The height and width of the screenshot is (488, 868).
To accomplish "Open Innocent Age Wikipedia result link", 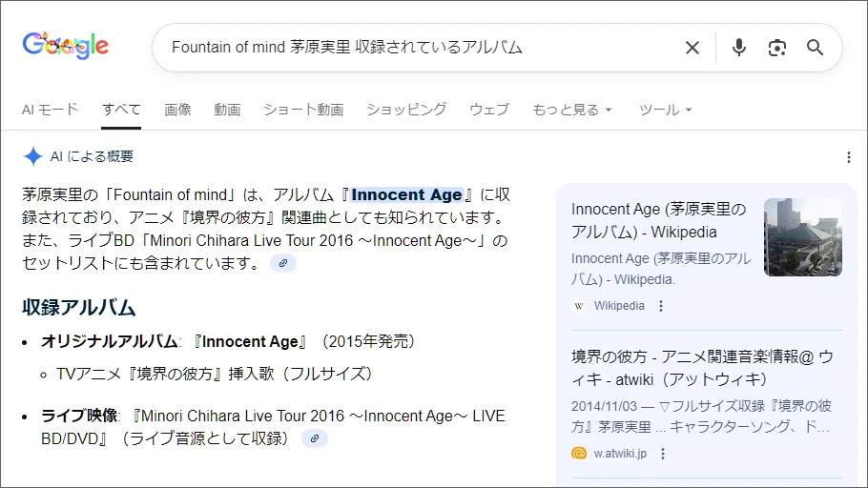I will (x=659, y=220).
